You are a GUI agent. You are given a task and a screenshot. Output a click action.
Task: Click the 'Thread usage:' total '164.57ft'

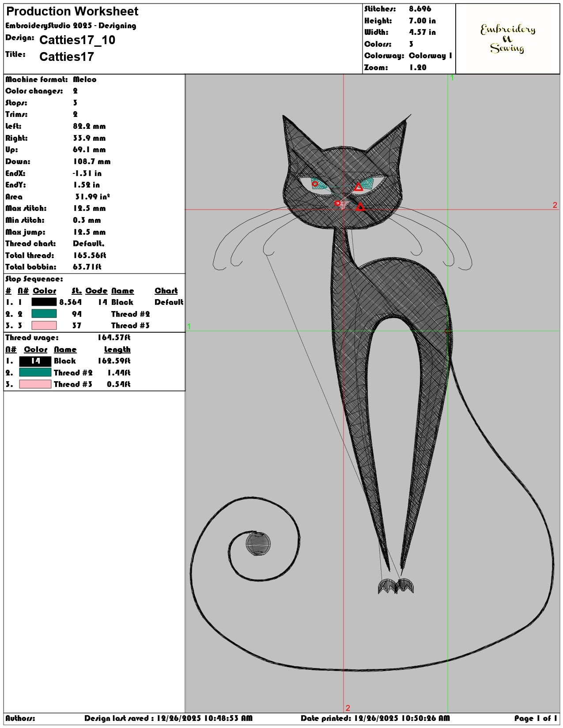pyautogui.click(x=114, y=338)
